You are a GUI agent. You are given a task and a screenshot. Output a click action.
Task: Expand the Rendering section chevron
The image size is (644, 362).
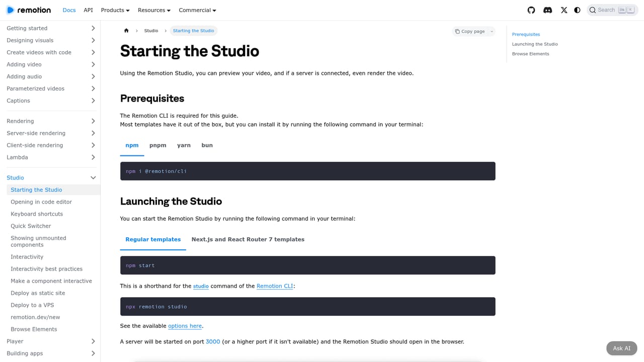pos(93,121)
